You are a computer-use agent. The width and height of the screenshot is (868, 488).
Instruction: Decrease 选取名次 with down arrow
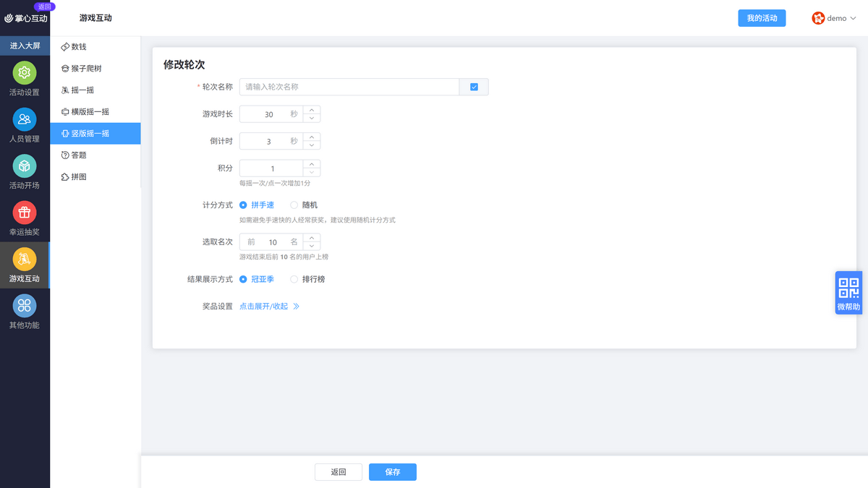(x=312, y=246)
